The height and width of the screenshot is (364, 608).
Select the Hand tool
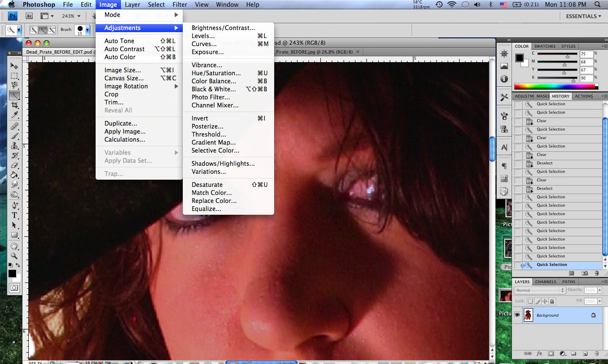pyautogui.click(x=14, y=246)
